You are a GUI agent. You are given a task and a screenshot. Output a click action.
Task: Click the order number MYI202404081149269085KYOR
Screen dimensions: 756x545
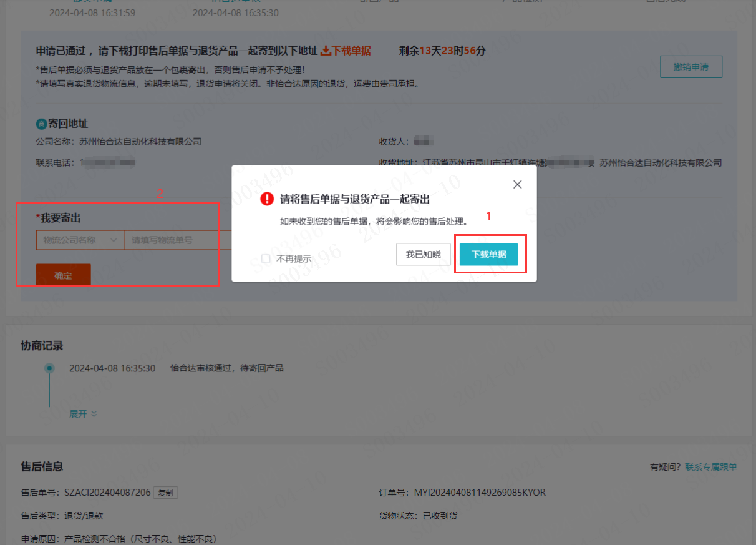(x=480, y=493)
